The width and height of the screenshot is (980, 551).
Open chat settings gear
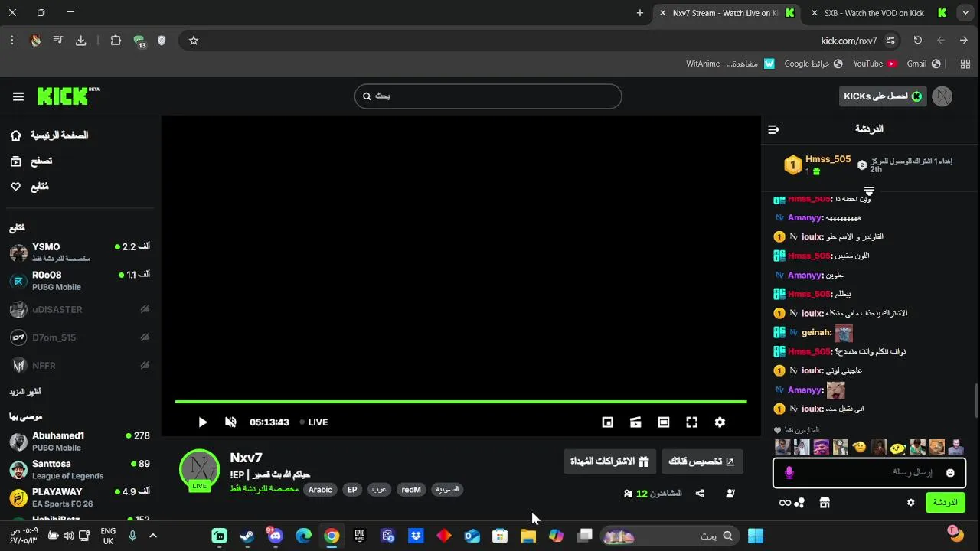[910, 503]
